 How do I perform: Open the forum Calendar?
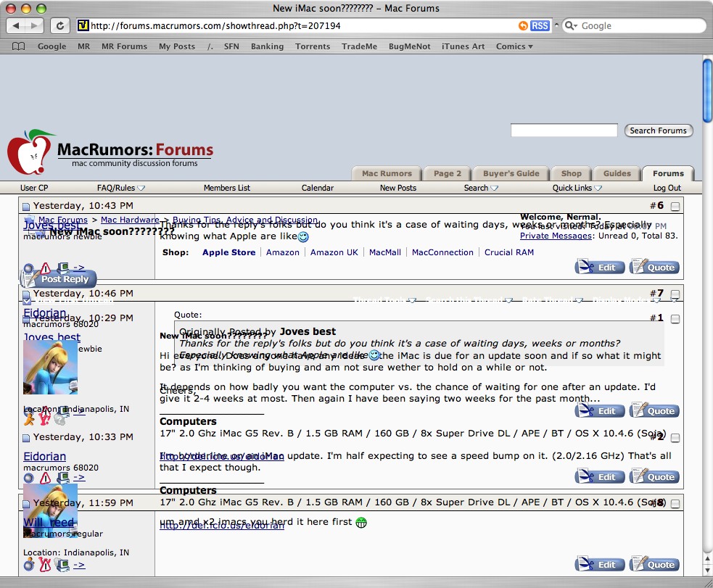pyautogui.click(x=318, y=188)
